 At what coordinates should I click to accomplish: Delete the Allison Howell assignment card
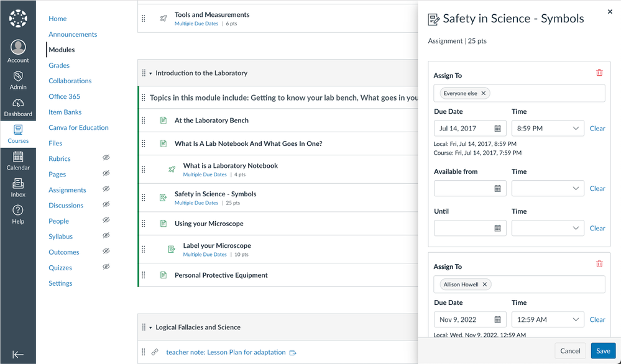point(599,264)
